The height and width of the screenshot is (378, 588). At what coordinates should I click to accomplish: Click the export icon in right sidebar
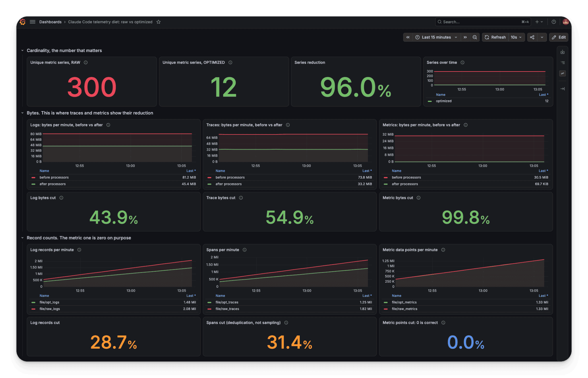pos(562,52)
